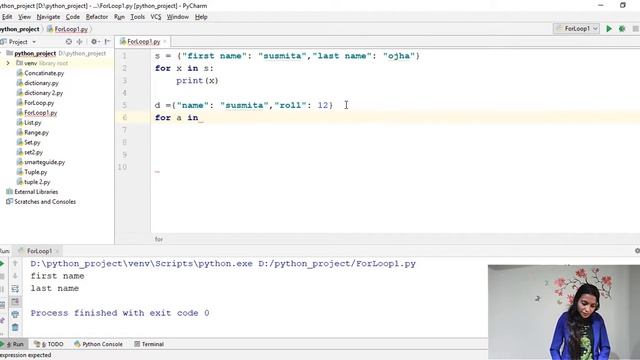Viewport: 640px width, 360px height.
Task: Click the python_project breadcrumb
Action: pyautogui.click(x=20, y=29)
